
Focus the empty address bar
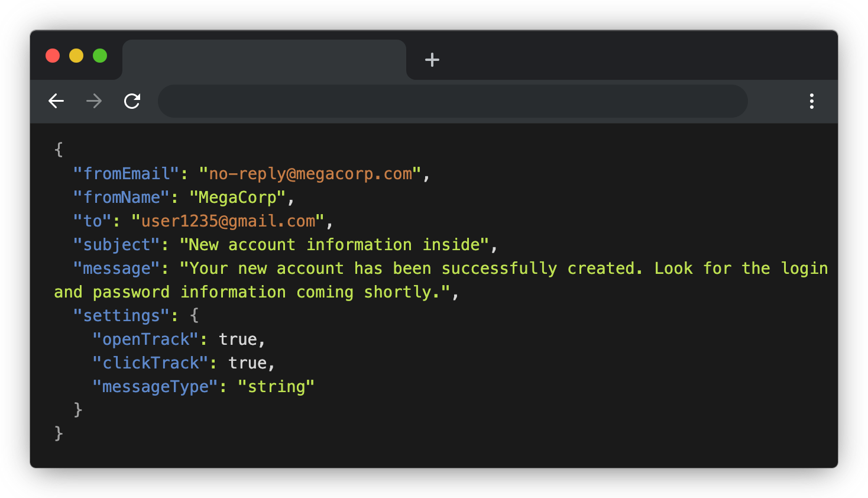452,101
